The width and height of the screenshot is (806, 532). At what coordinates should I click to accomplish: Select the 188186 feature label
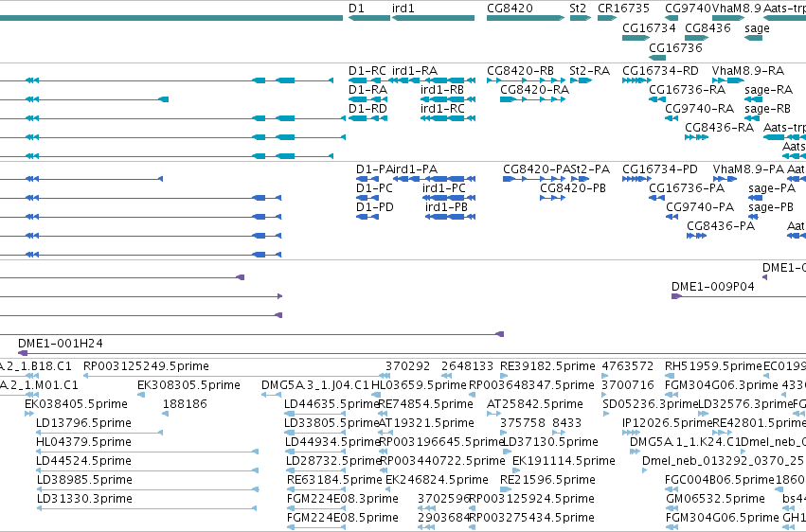pyautogui.click(x=185, y=404)
